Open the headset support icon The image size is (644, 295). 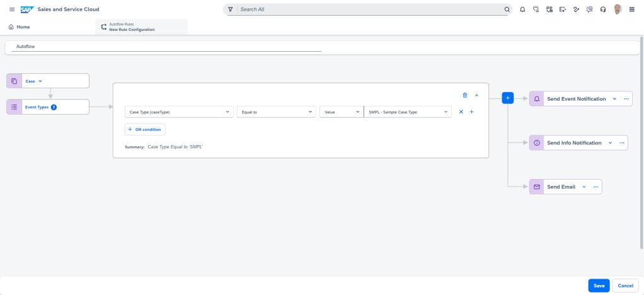[603, 9]
